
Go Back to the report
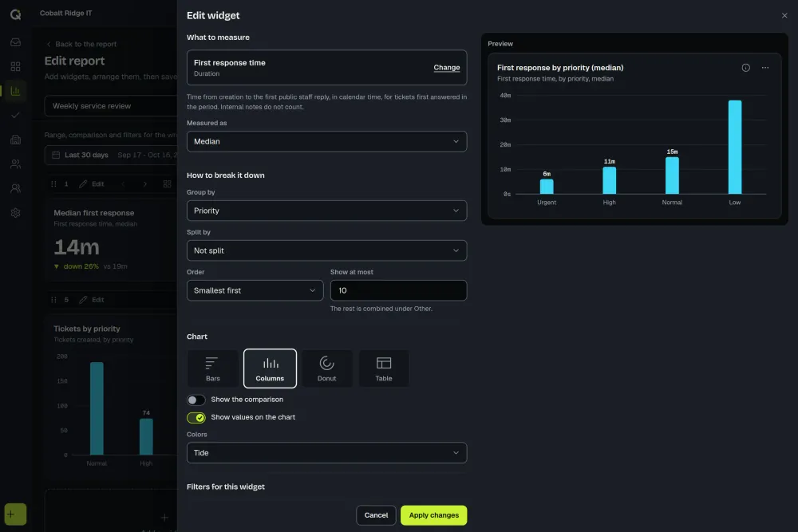coord(81,44)
